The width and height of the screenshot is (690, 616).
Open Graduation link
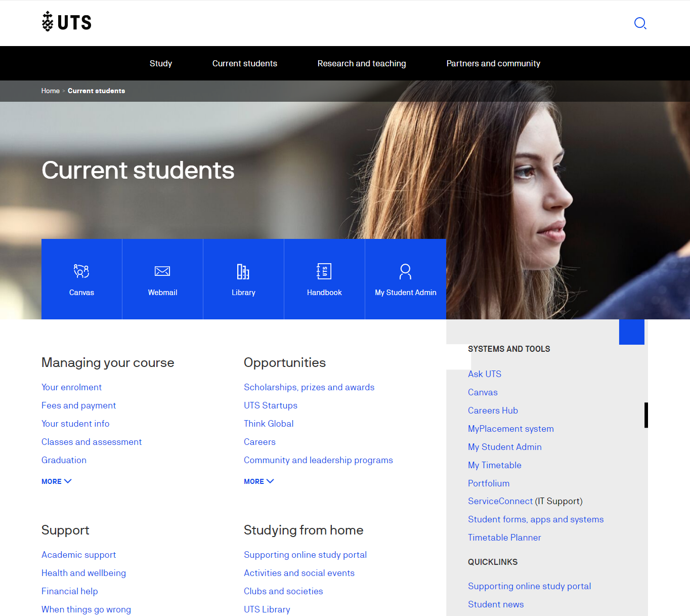64,460
